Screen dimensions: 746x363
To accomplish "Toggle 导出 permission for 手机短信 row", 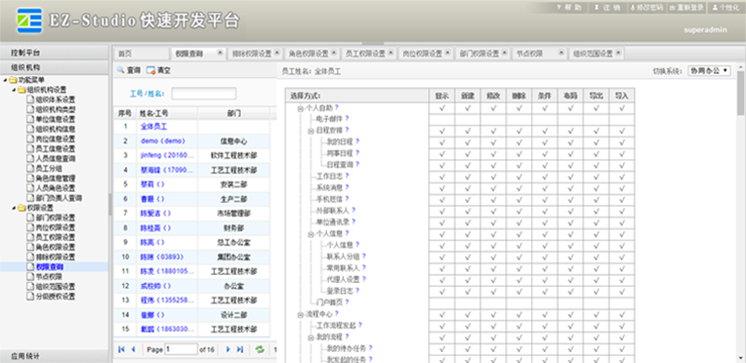I will coord(596,199).
